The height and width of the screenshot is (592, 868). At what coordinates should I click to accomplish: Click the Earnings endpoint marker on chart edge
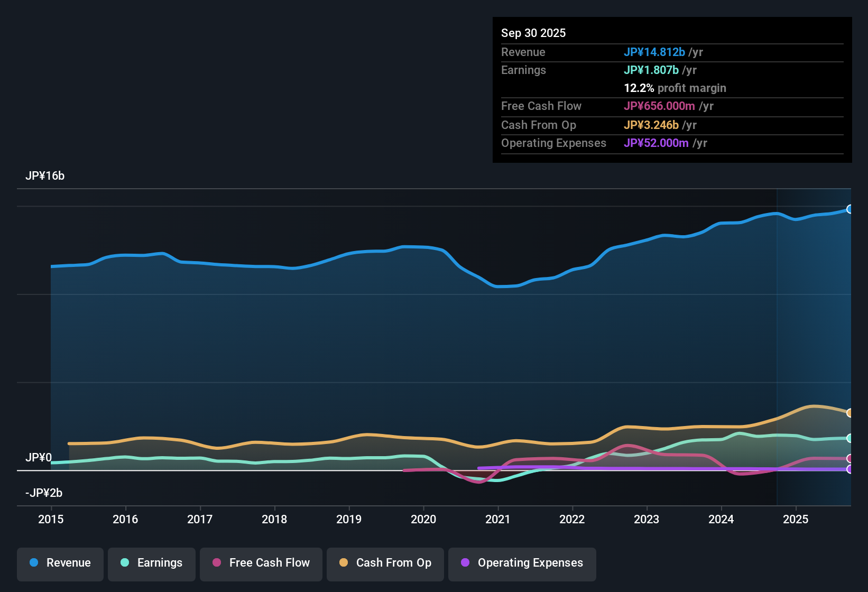pyautogui.click(x=850, y=438)
